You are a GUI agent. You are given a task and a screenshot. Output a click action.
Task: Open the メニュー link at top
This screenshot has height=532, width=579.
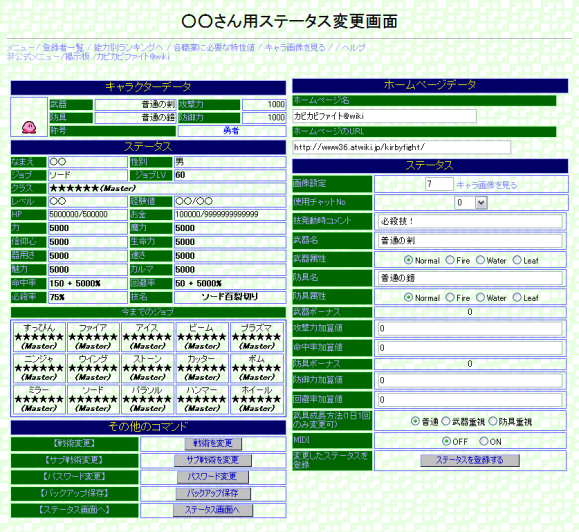coord(21,48)
